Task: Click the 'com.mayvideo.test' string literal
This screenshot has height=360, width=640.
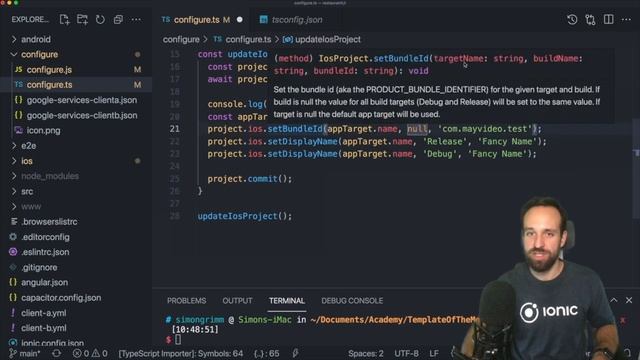Action: point(485,129)
